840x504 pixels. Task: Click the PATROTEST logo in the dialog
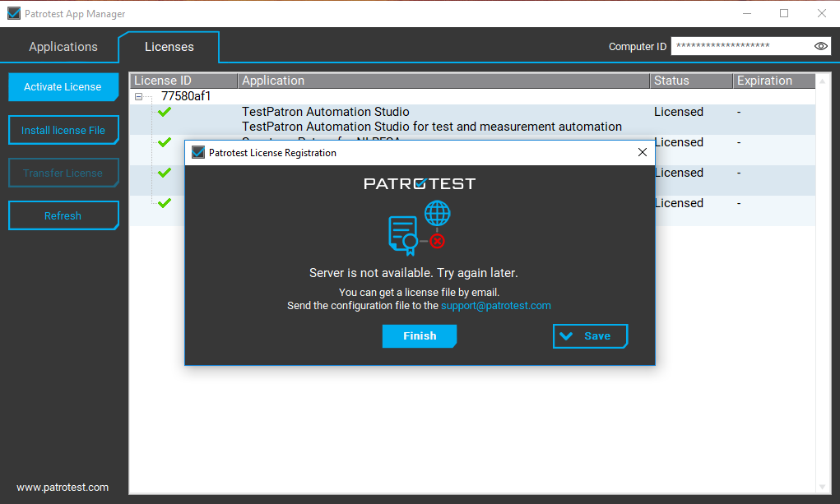point(420,183)
